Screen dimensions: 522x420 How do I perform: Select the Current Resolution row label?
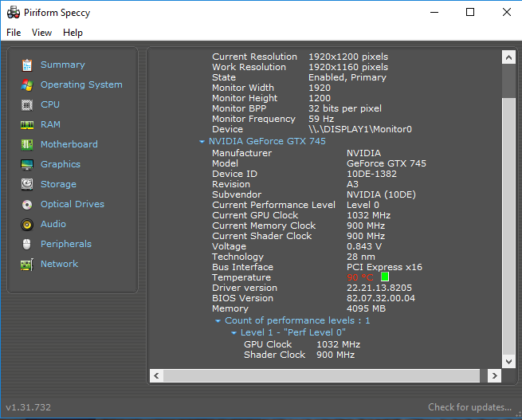point(254,57)
